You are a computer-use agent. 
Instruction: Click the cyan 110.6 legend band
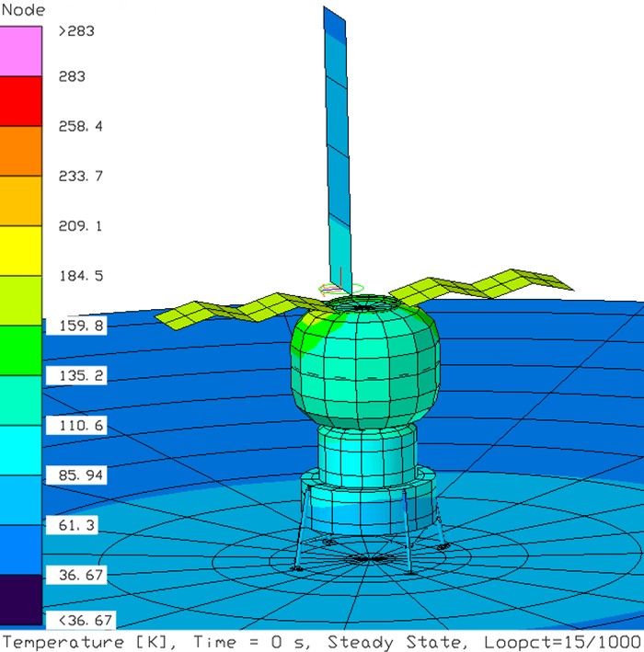pos(21,451)
